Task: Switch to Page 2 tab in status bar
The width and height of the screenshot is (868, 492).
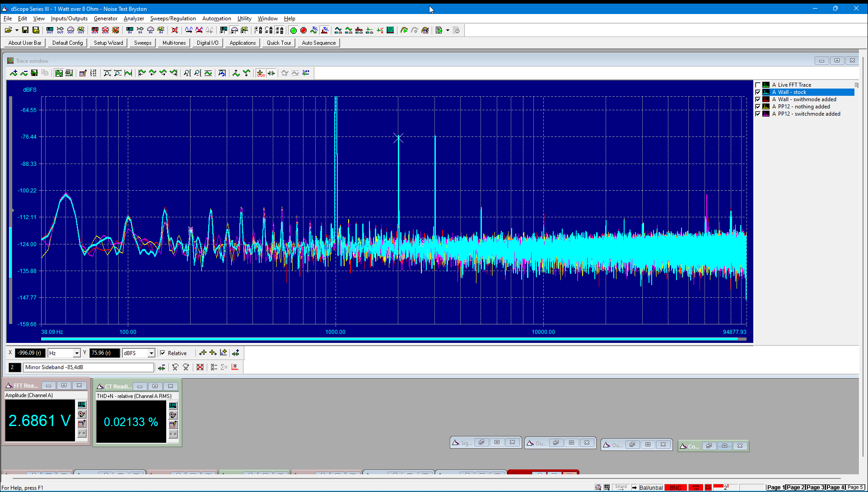Action: 795,487
